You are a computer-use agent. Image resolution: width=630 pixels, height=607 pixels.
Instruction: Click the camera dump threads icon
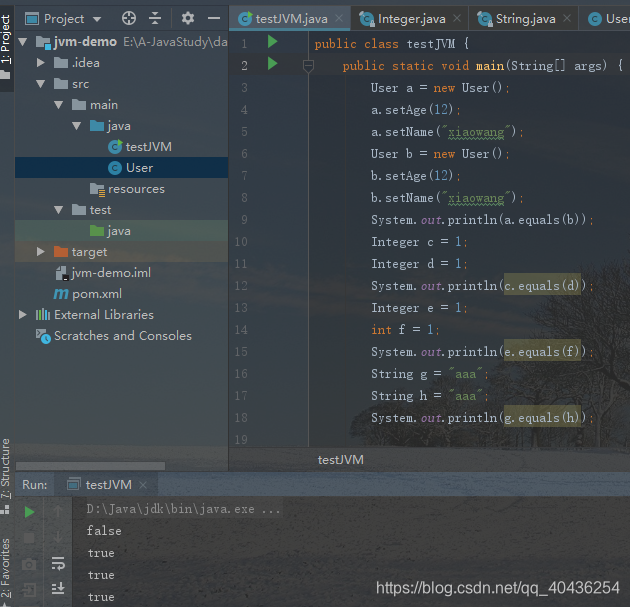point(29,564)
